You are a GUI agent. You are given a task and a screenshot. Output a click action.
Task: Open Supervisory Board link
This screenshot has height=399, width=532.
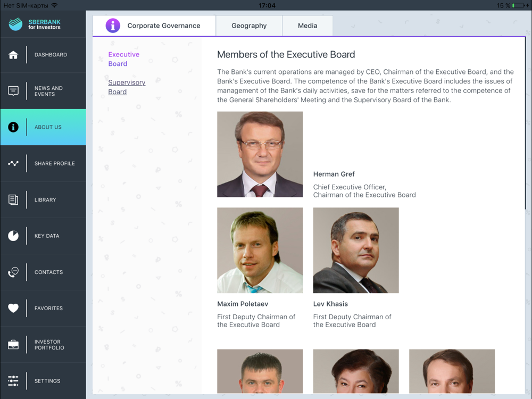(127, 87)
